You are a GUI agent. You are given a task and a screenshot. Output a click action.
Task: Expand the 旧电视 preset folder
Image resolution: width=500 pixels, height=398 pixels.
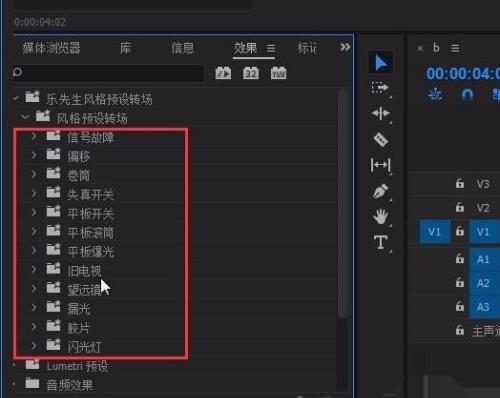(x=34, y=269)
